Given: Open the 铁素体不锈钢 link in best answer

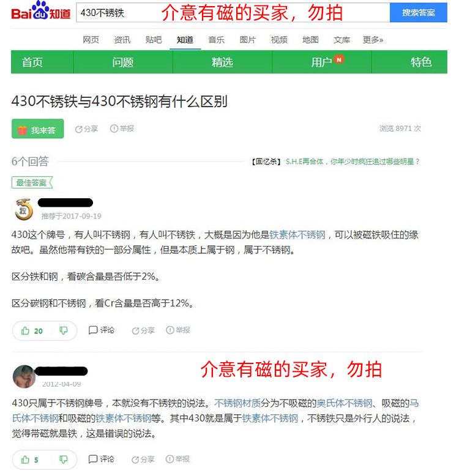Looking at the screenshot, I should click(x=297, y=235).
